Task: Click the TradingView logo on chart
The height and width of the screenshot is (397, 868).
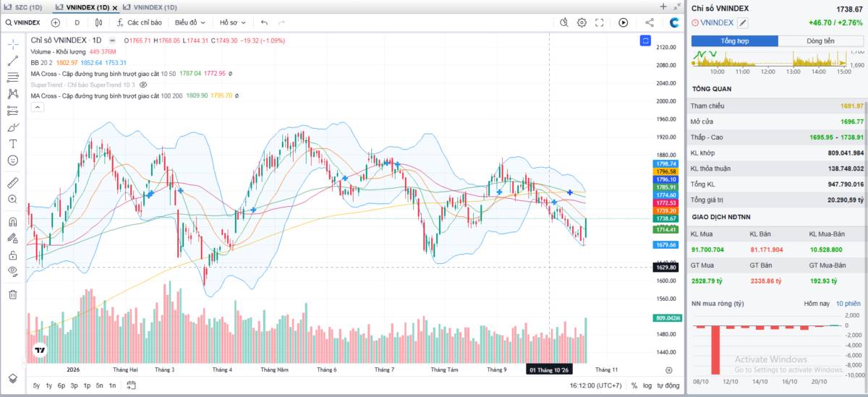Action: 39,351
